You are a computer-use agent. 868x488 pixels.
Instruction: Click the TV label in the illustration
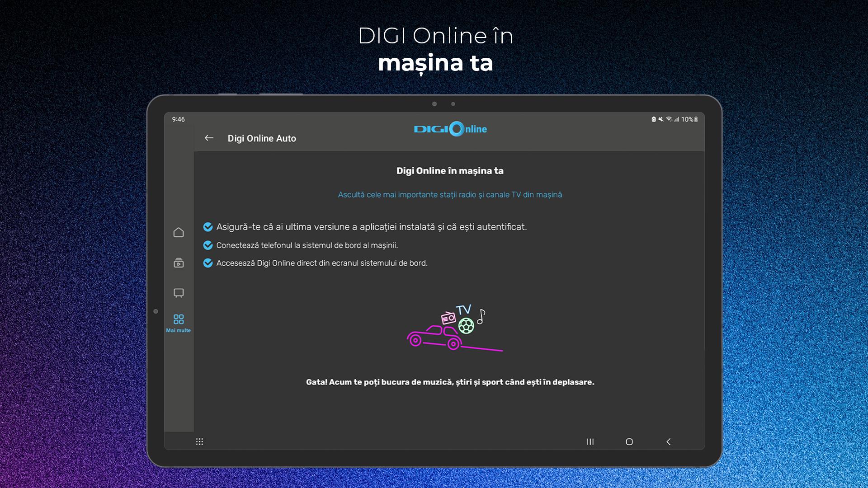click(464, 310)
